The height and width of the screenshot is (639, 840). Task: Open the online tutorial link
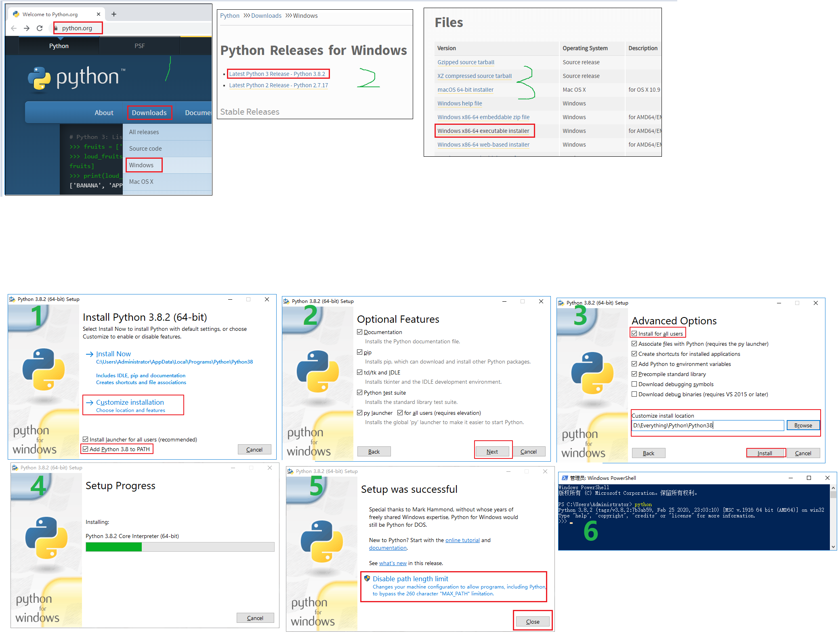pos(462,540)
